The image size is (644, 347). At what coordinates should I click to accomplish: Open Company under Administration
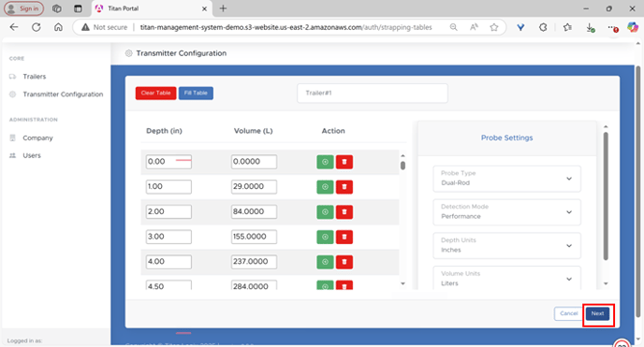pos(37,137)
